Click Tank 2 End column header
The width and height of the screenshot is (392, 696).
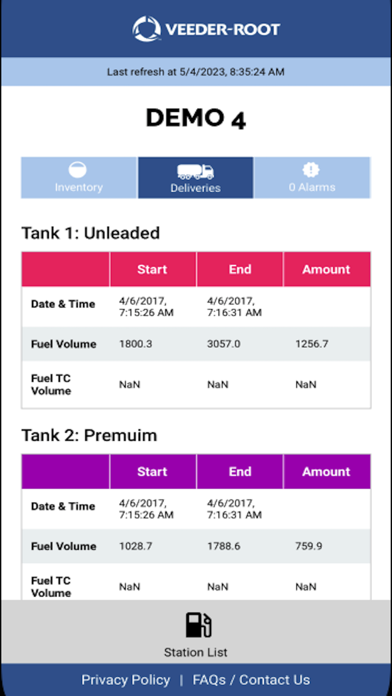[240, 471]
